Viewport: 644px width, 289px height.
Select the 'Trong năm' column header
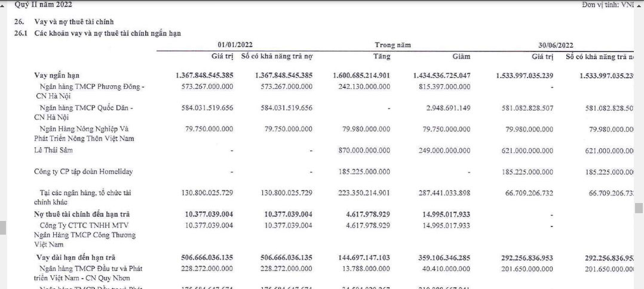[392, 45]
